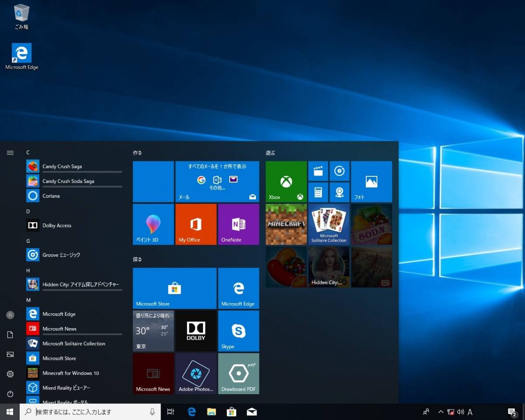Screen dimensions: 525x420
Task: Open the Xbox tile
Action: [286, 182]
